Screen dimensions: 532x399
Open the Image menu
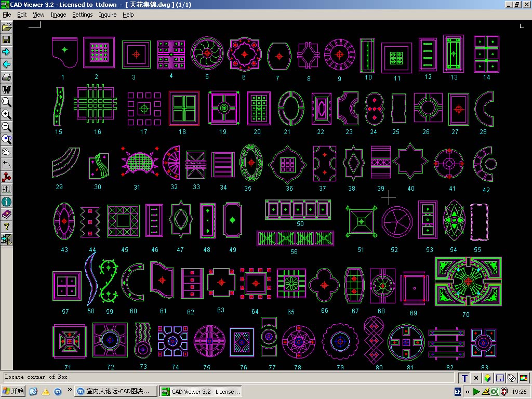coord(58,15)
